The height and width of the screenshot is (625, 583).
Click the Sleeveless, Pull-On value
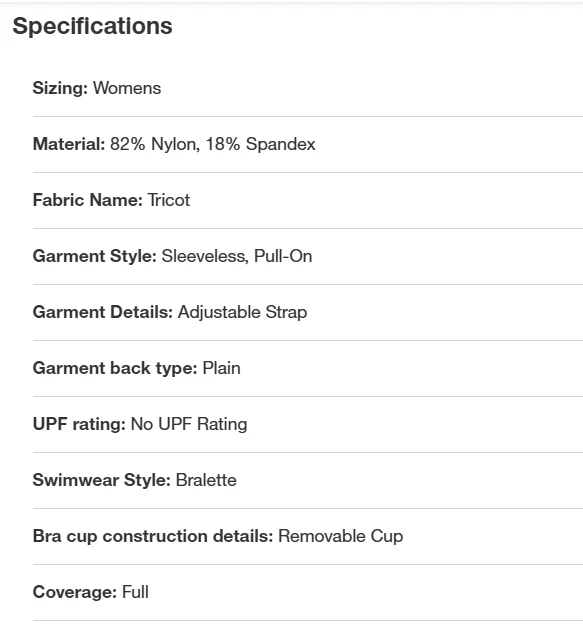(237, 256)
